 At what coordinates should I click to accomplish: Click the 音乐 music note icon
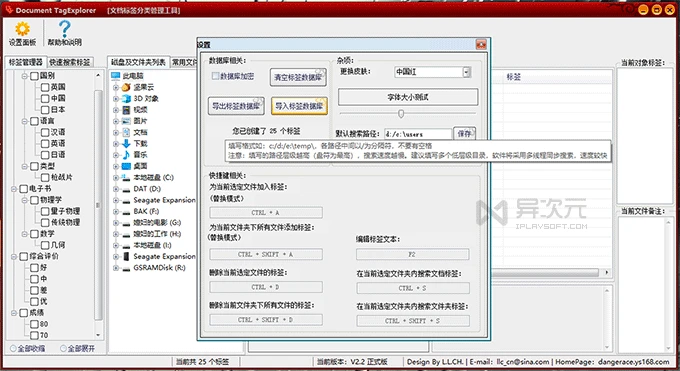[x=126, y=155]
